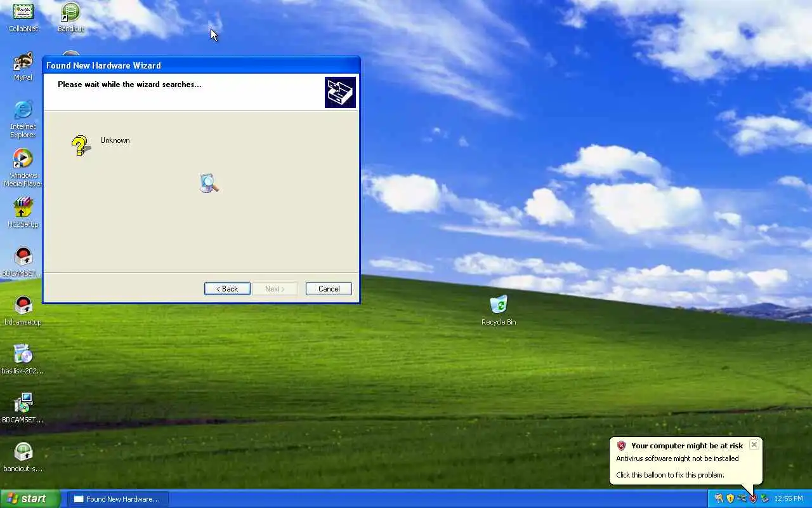Click the hardware wizard header graphic
The width and height of the screenshot is (812, 508).
tap(340, 93)
